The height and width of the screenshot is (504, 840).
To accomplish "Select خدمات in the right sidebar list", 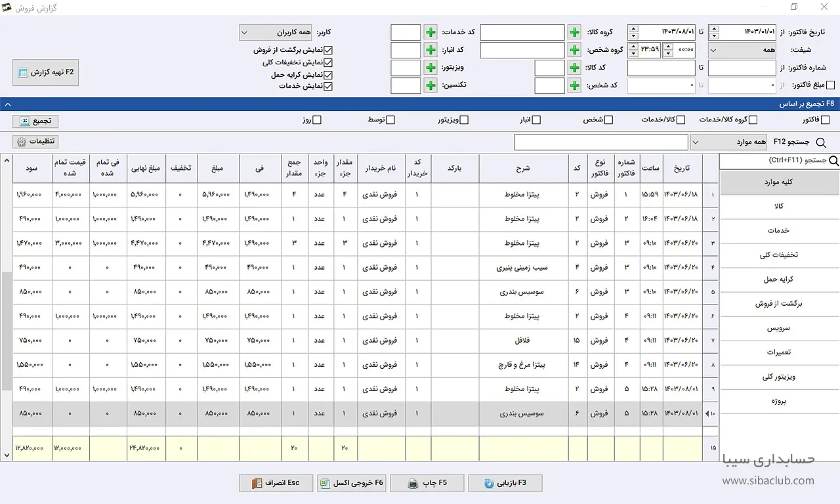I will pyautogui.click(x=779, y=230).
